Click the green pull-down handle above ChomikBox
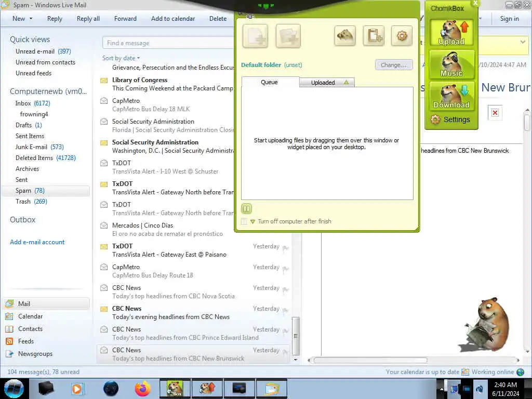Screen dimensions: 532x399 coord(266,6)
